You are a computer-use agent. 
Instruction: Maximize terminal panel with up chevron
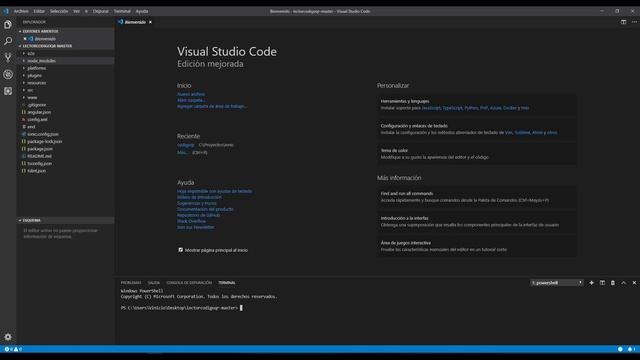(x=623, y=283)
